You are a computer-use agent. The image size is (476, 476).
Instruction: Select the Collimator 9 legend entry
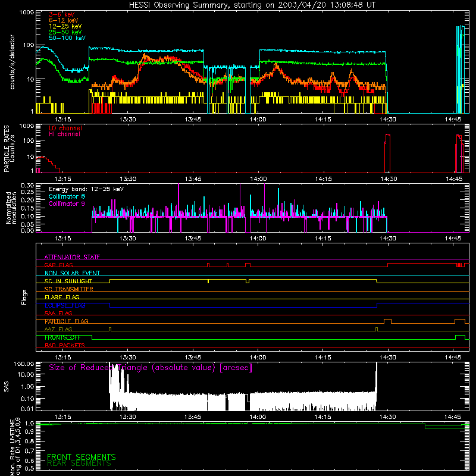[x=67, y=203]
